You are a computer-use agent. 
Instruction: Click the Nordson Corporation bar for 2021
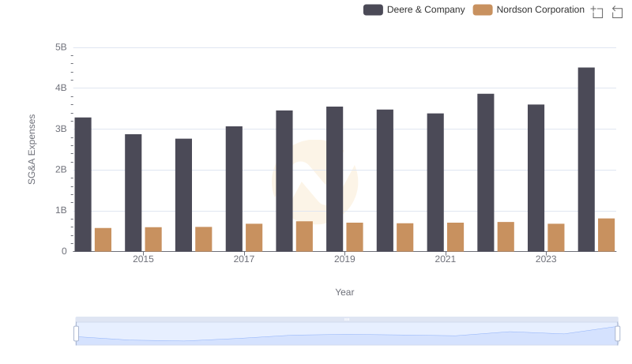[x=456, y=237]
